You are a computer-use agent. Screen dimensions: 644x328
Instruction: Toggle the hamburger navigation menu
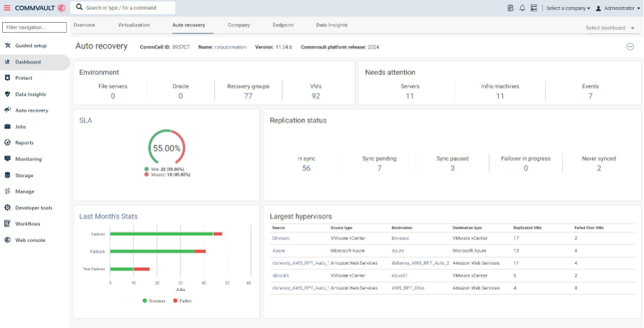coord(7,8)
